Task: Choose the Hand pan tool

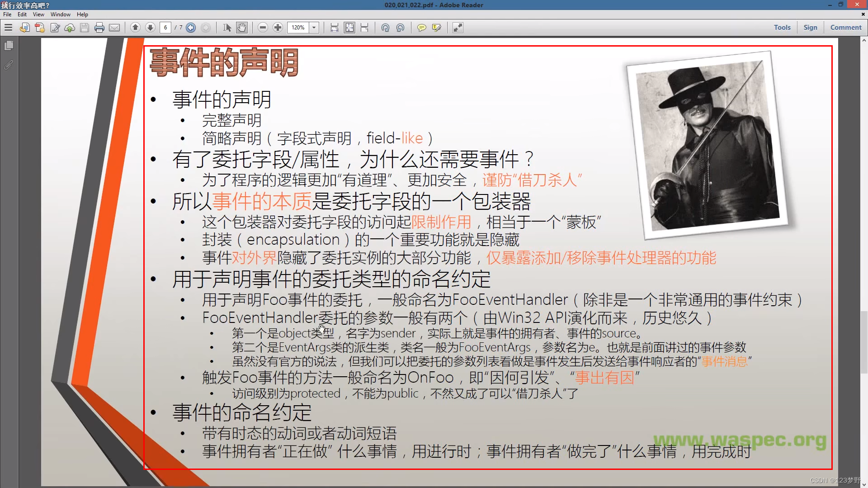Action: click(242, 28)
